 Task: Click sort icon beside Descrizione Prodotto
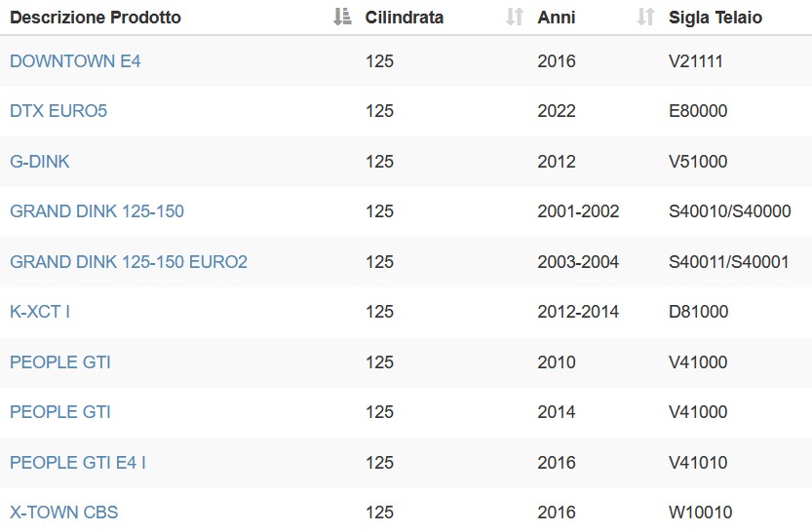[x=342, y=18]
